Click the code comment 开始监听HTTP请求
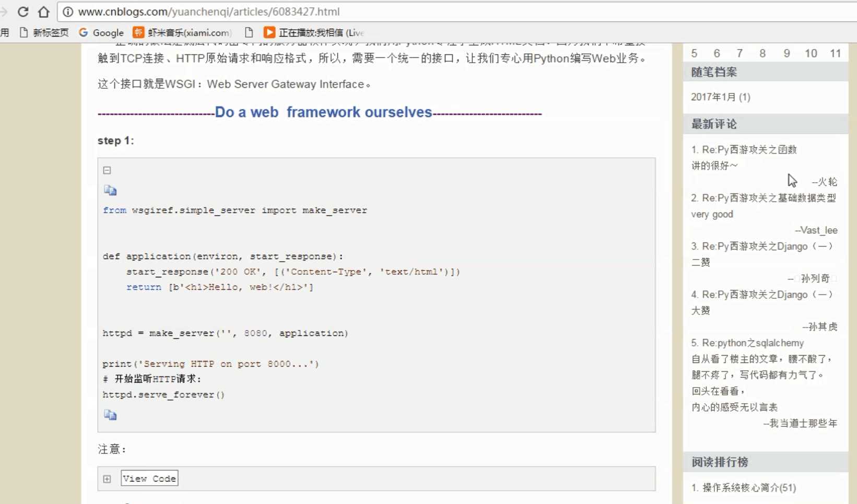This screenshot has width=857, height=504. pyautogui.click(x=152, y=379)
